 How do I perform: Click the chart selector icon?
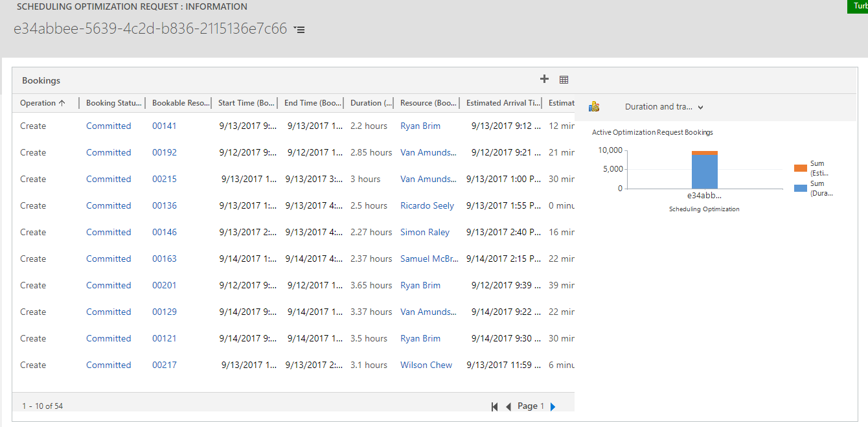[x=594, y=107]
